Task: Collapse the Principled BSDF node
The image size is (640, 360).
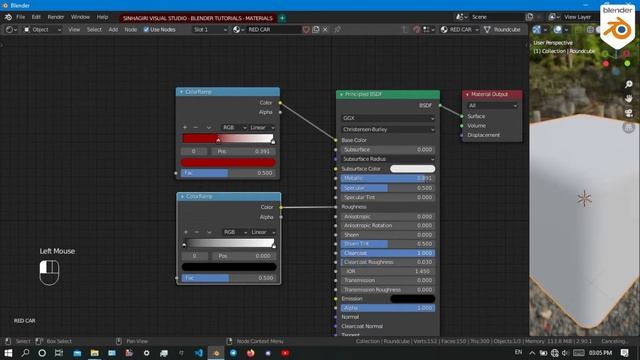Action: 341,94
